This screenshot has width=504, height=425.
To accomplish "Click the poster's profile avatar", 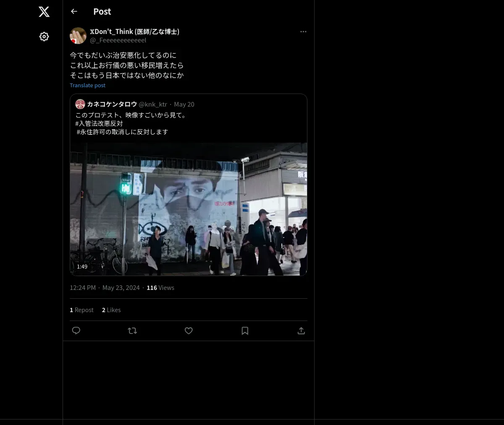I will pos(78,36).
